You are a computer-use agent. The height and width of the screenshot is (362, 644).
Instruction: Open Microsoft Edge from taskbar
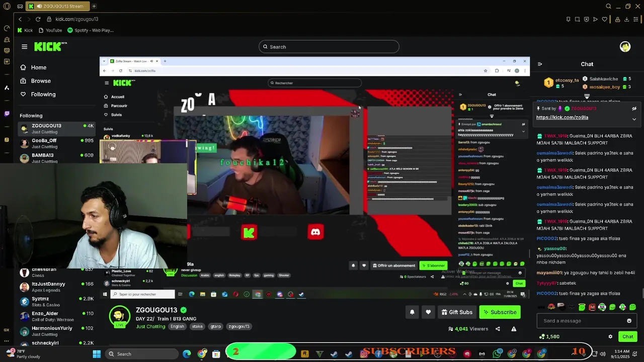[187, 354]
